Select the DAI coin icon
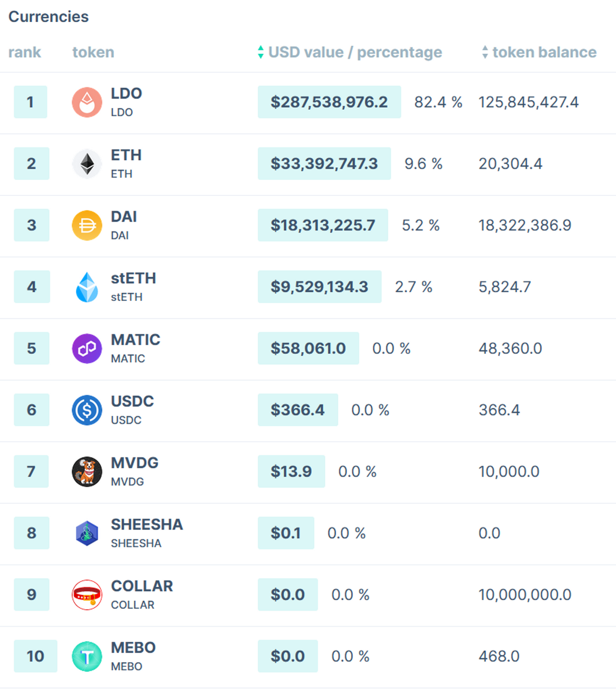 (x=87, y=226)
